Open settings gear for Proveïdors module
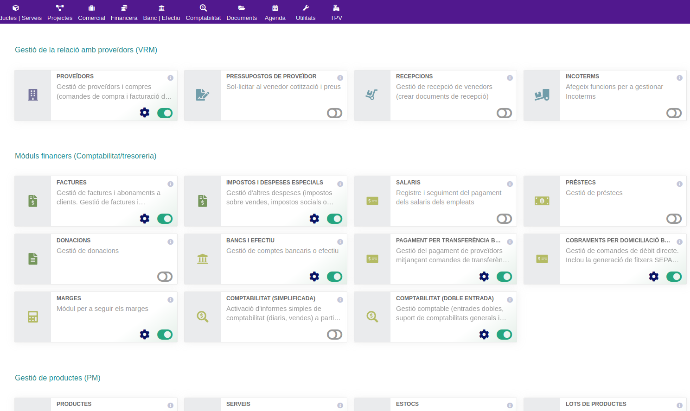 point(144,113)
